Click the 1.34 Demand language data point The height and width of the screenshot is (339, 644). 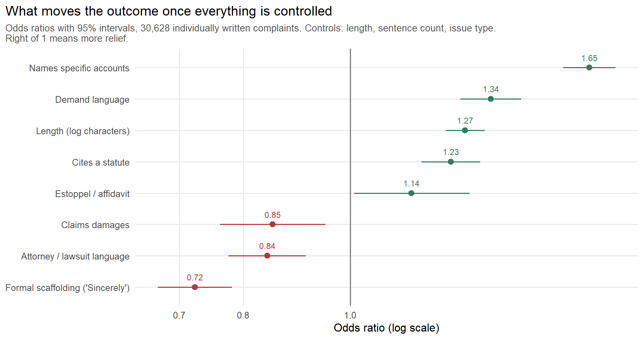(490, 99)
